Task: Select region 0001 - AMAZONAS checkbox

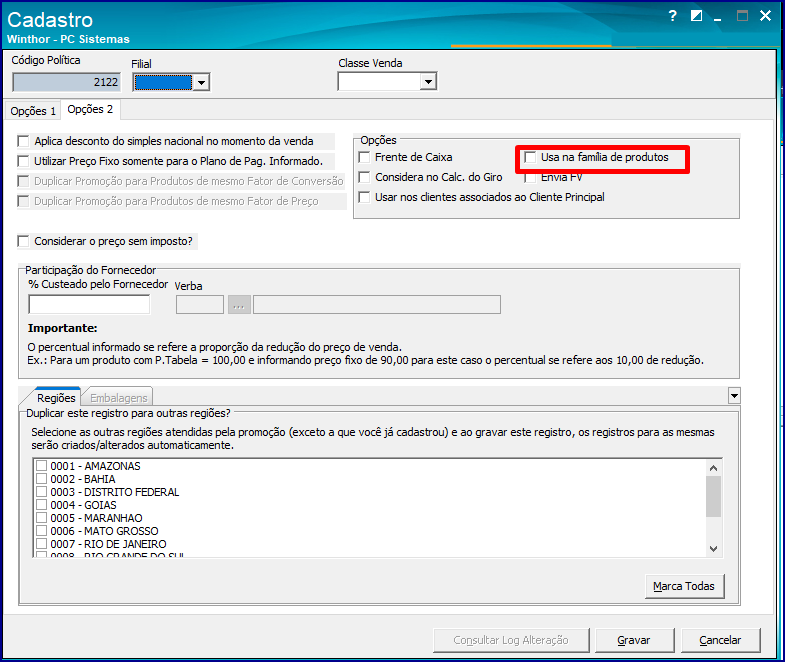Action: pyautogui.click(x=42, y=465)
